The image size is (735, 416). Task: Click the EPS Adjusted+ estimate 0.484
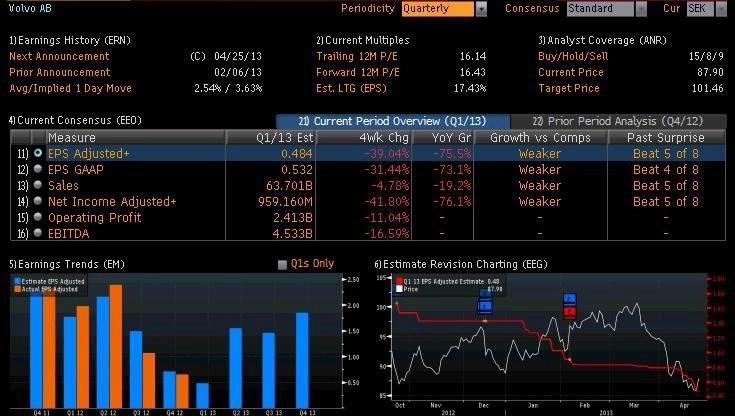click(297, 153)
